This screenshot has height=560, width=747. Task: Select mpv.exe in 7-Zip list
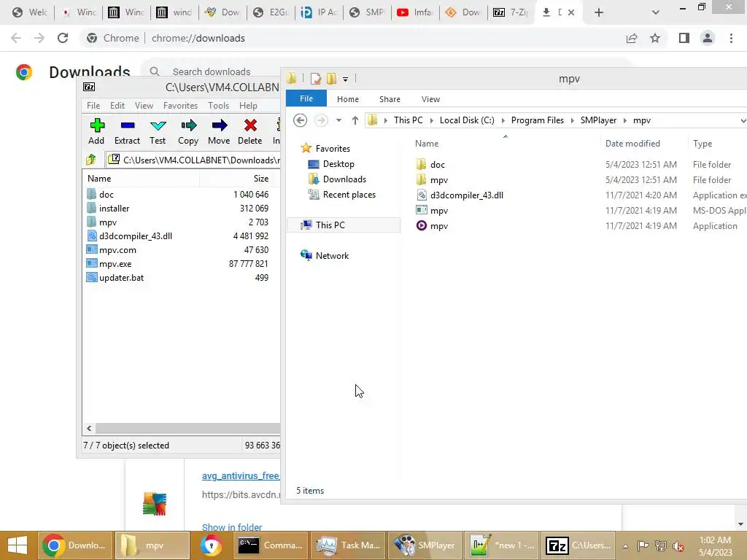tap(115, 263)
